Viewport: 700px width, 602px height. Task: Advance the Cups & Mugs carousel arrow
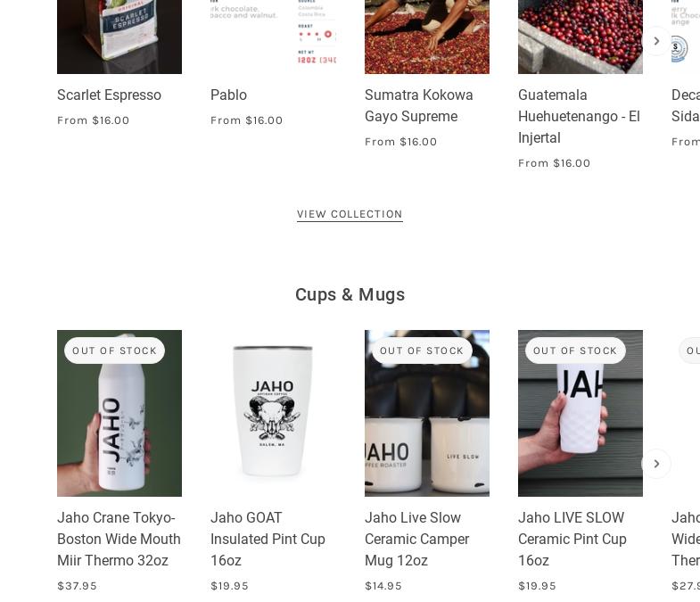(656, 464)
